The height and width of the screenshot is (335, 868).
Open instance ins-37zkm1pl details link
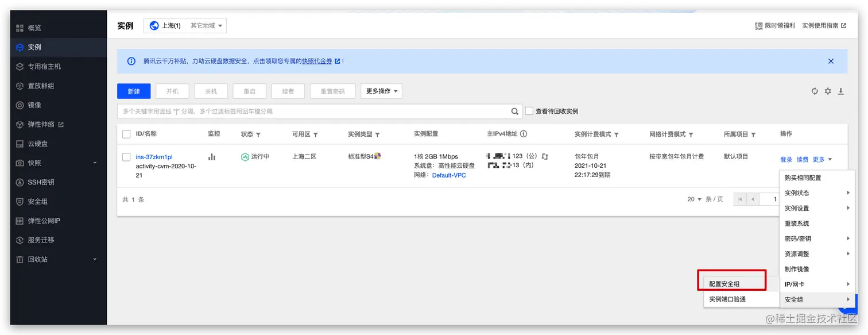pyautogui.click(x=154, y=157)
